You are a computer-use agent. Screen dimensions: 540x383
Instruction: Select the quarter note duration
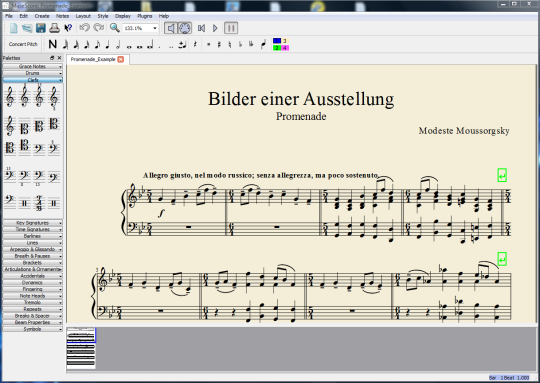point(107,44)
